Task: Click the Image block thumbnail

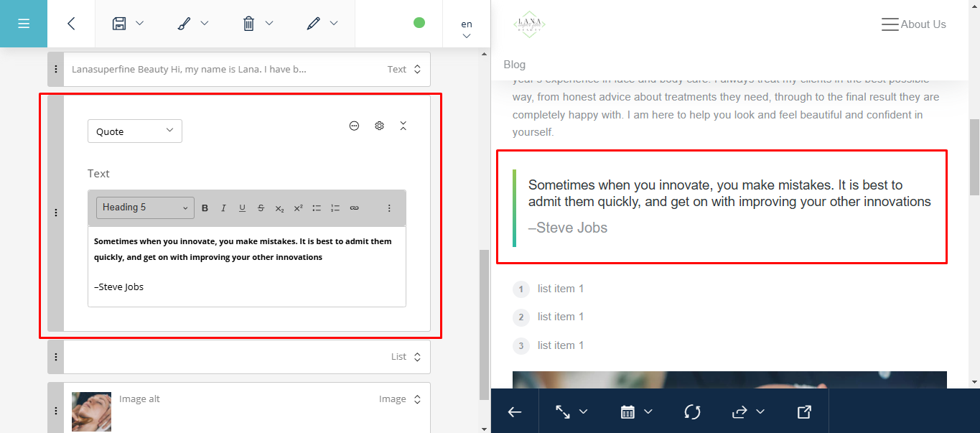Action: tap(92, 411)
